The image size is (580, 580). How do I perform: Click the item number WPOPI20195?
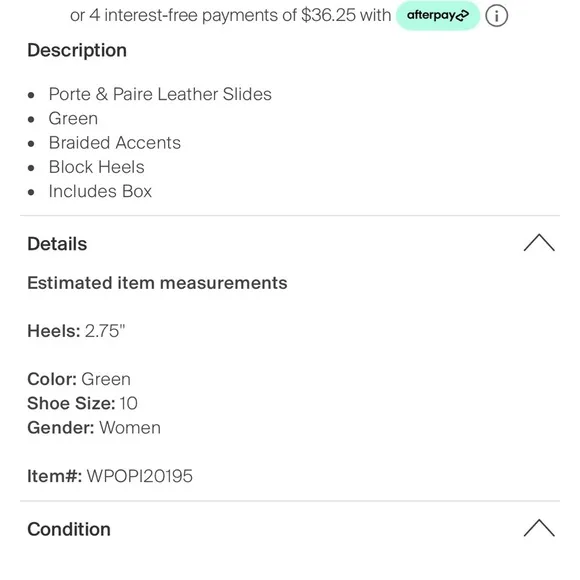(139, 476)
